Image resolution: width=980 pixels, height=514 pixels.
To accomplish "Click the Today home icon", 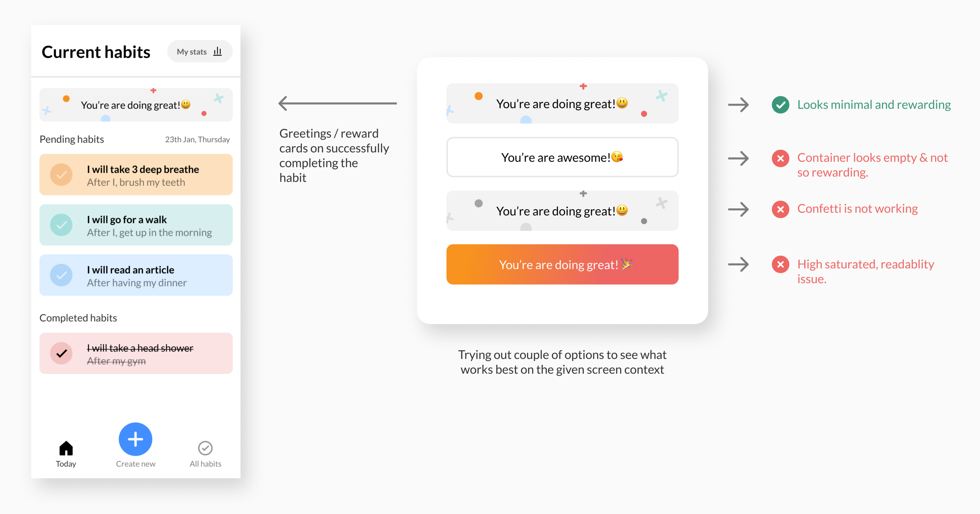I will [x=66, y=448].
